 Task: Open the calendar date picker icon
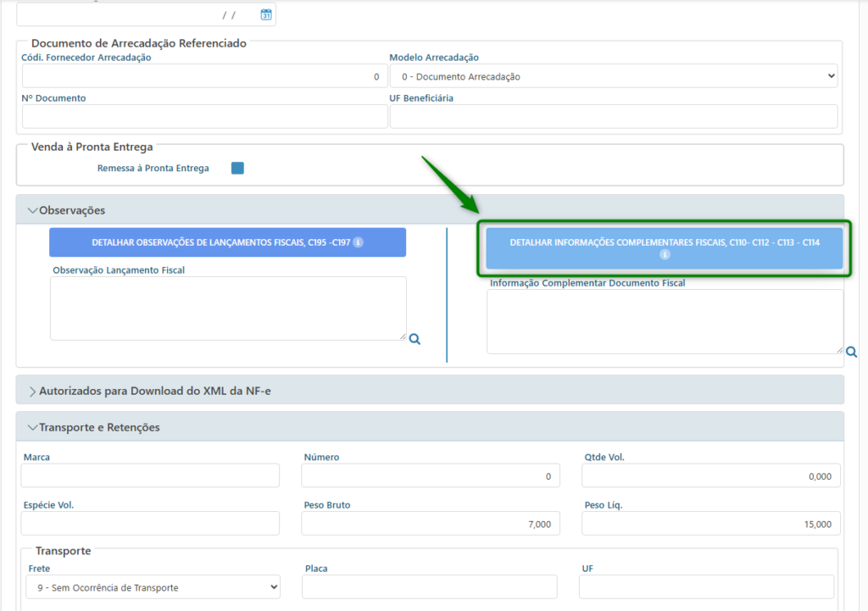point(265,14)
